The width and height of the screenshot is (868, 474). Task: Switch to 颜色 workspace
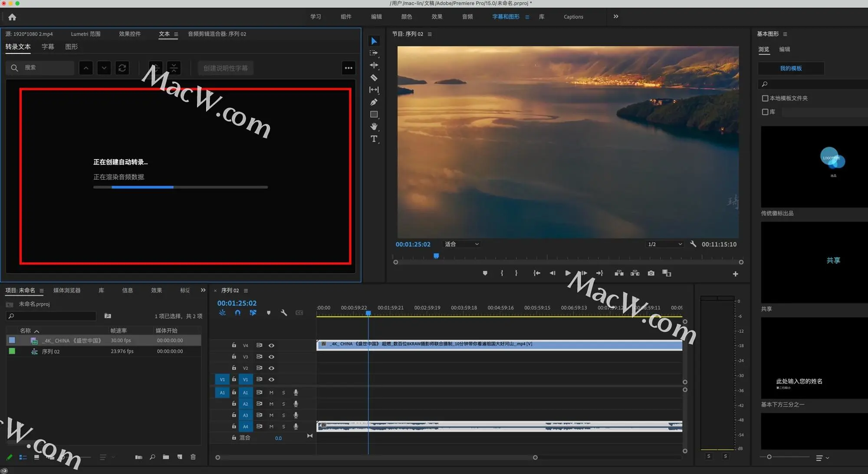click(407, 16)
